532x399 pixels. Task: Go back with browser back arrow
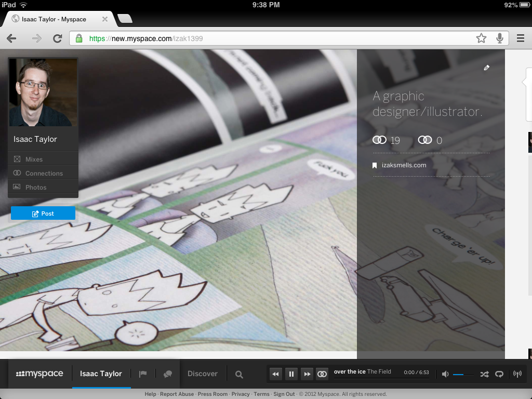11,38
